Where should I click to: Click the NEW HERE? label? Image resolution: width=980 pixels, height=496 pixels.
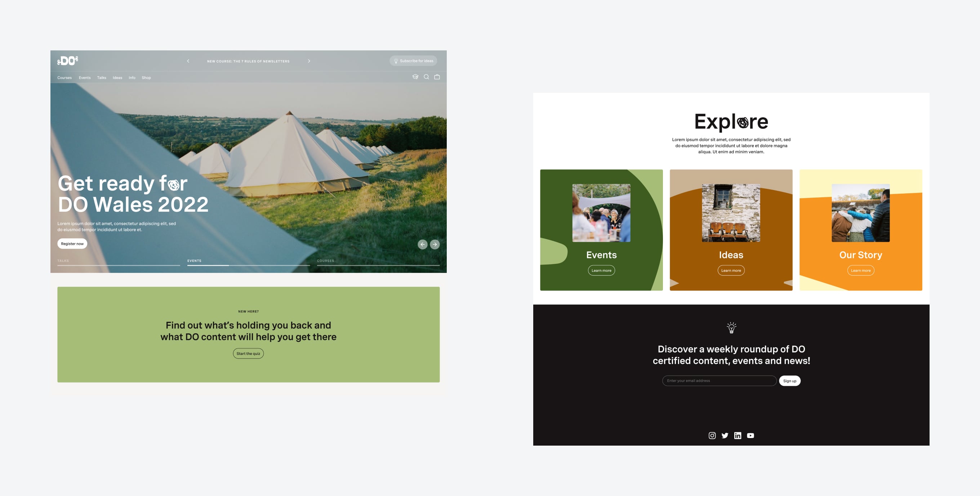pos(249,311)
